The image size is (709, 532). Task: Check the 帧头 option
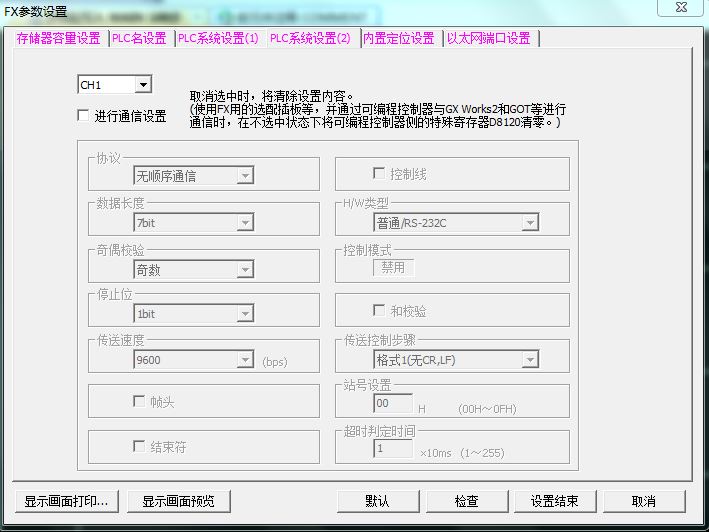(x=139, y=402)
